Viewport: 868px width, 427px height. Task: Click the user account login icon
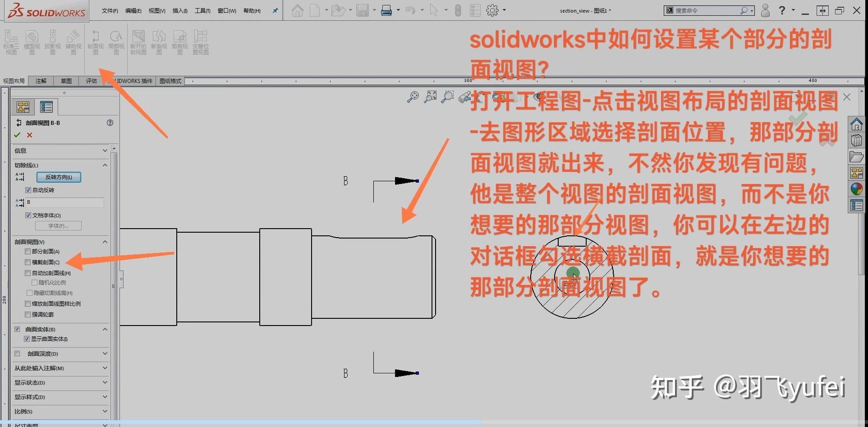pyautogui.click(x=765, y=10)
